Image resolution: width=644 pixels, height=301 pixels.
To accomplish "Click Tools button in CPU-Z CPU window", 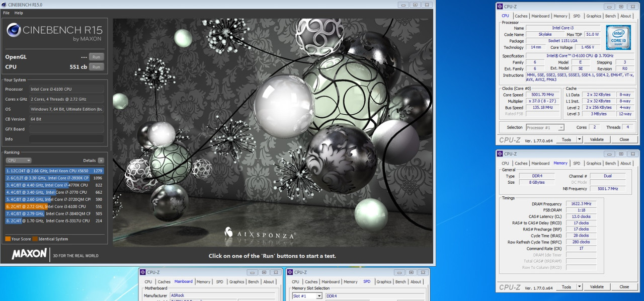I will point(567,139).
